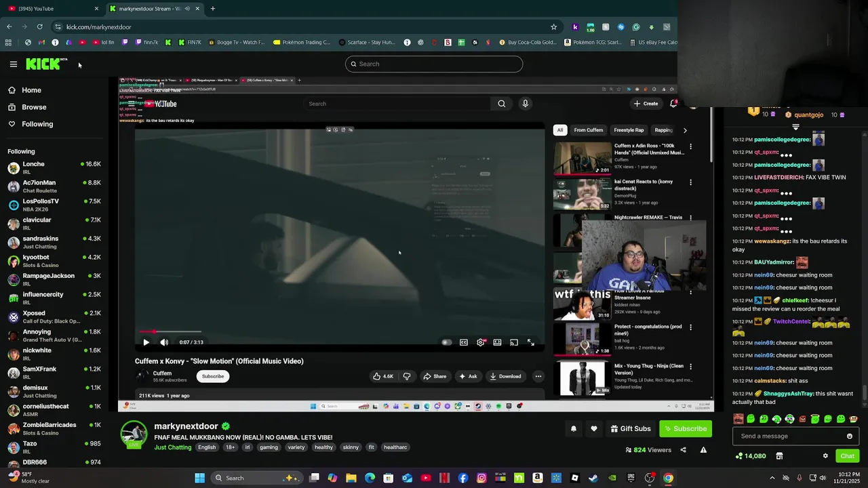868x488 pixels.
Task: Open Chrome apps grid in bookmarks bar
Action: [8, 42]
